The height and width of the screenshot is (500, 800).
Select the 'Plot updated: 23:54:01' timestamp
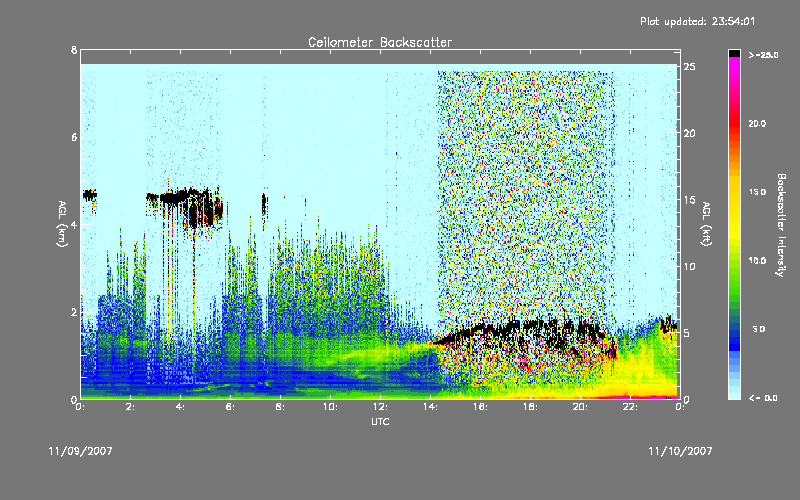click(x=697, y=21)
